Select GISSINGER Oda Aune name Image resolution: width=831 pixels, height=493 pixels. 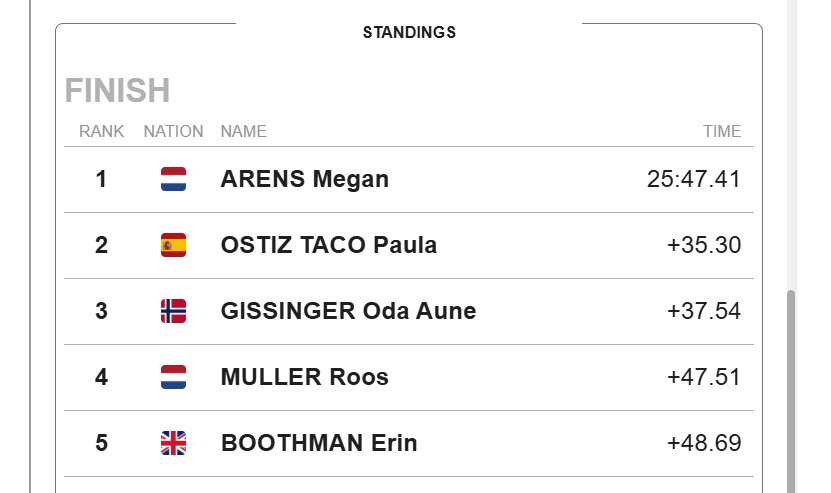pyautogui.click(x=348, y=311)
